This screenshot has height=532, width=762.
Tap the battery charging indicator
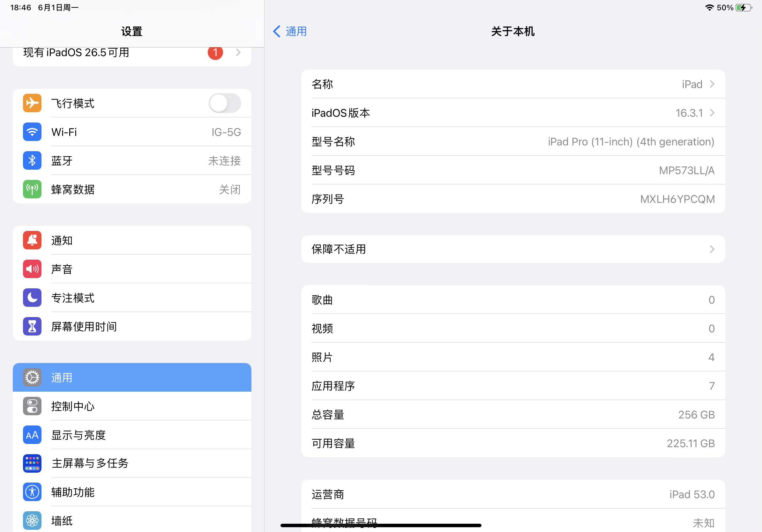point(744,7)
